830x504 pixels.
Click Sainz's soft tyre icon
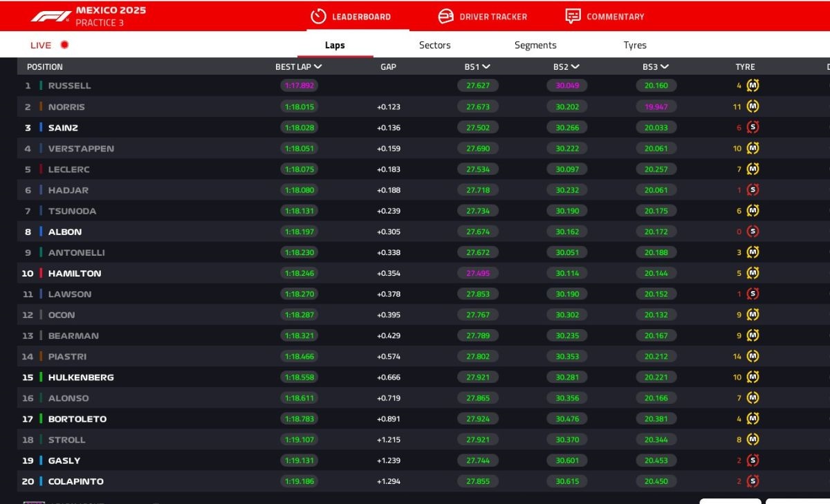tap(753, 127)
